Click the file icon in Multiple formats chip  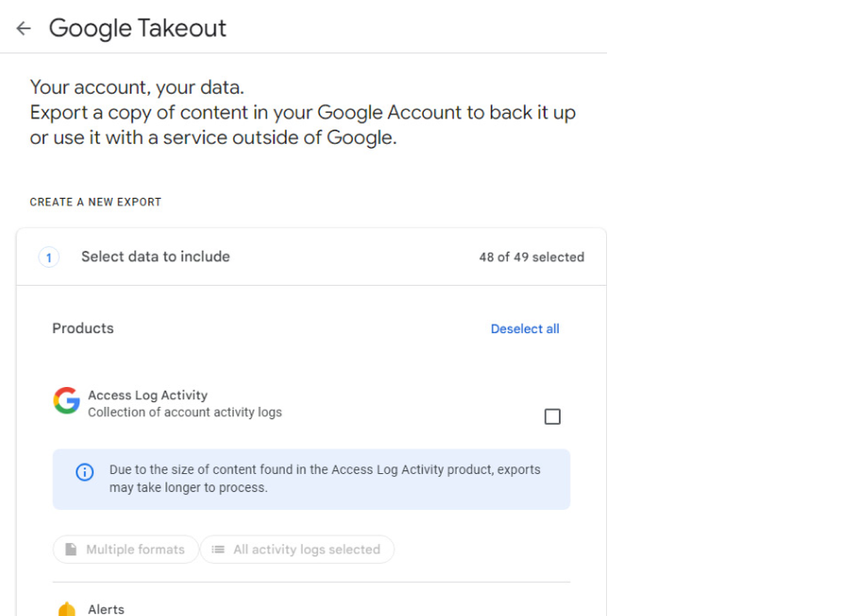(71, 549)
